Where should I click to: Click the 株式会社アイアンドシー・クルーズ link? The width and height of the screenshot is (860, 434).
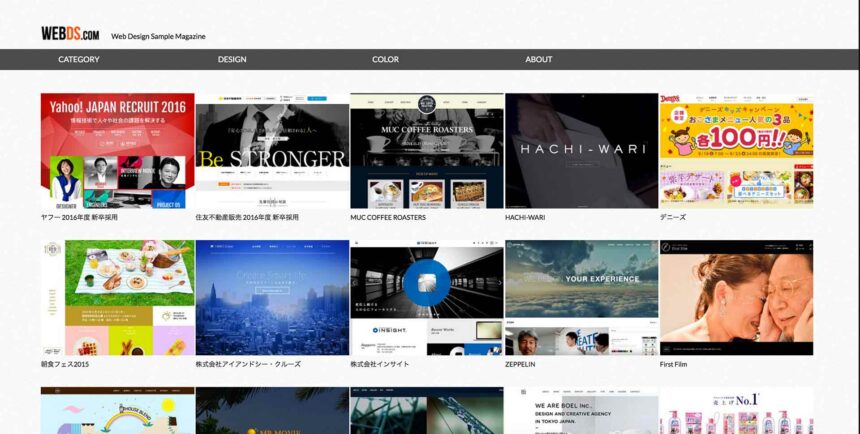(x=248, y=364)
